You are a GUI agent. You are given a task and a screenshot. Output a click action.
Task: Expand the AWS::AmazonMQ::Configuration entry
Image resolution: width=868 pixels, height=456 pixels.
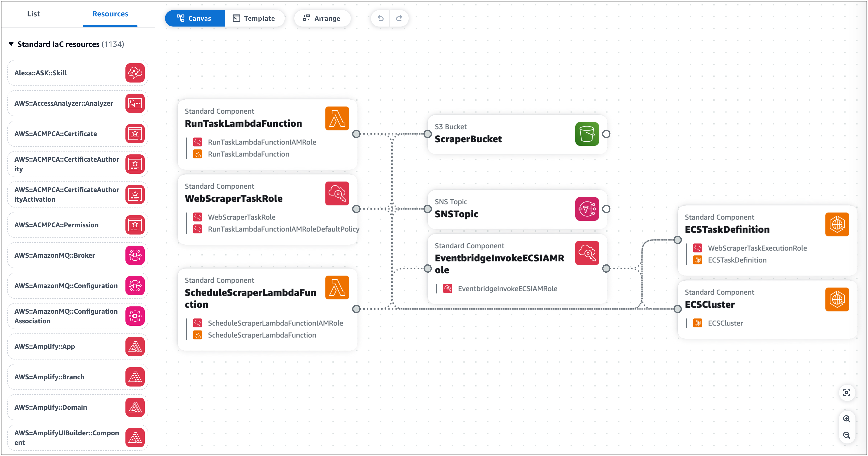click(x=65, y=285)
